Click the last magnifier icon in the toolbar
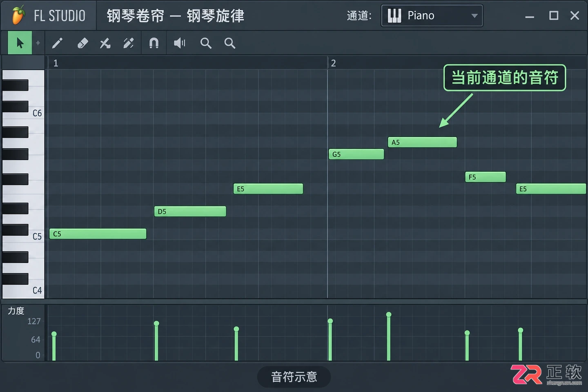 (230, 43)
